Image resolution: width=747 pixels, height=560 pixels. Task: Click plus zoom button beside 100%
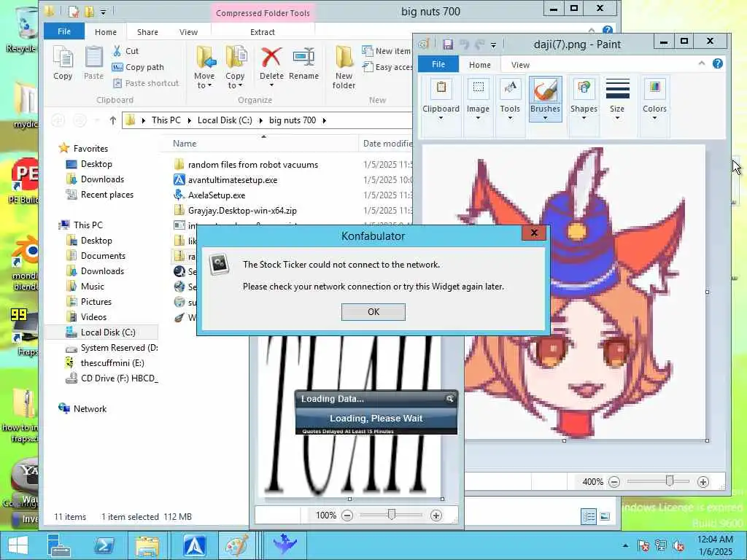coord(436,516)
